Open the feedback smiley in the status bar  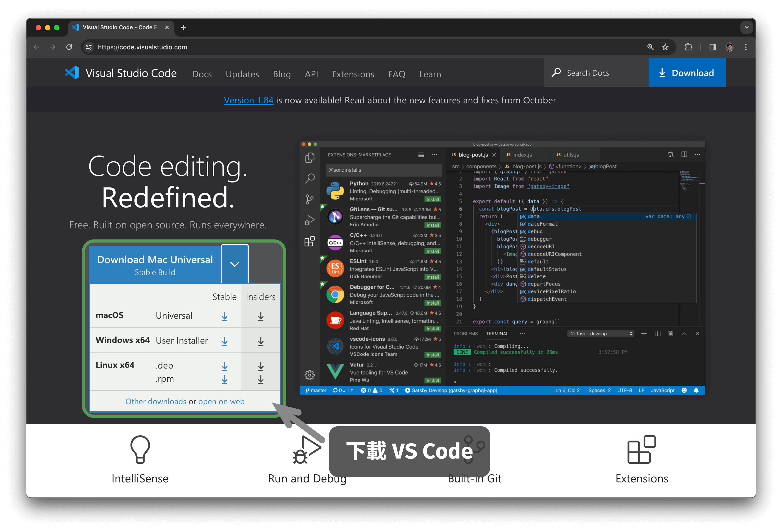click(684, 390)
